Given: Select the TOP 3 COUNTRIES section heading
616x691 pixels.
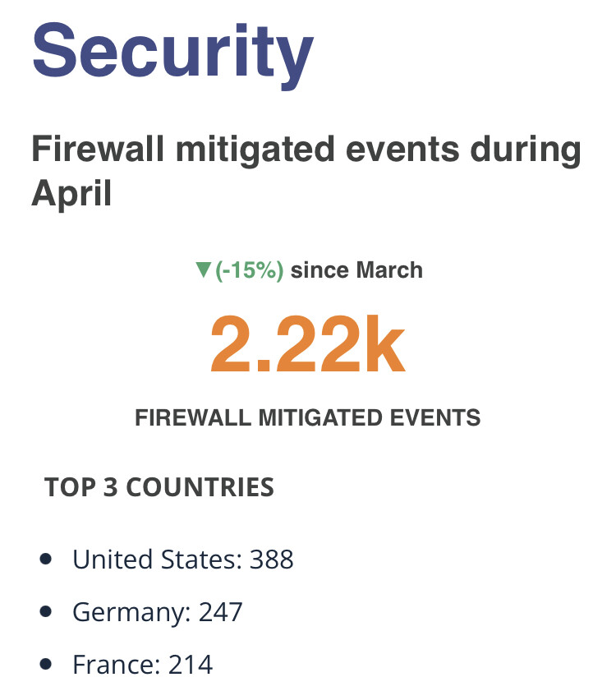Looking at the screenshot, I should click(x=159, y=487).
